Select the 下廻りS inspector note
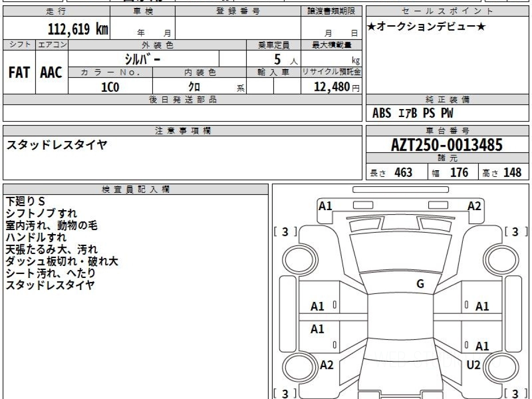532x399 pixels. 25,201
